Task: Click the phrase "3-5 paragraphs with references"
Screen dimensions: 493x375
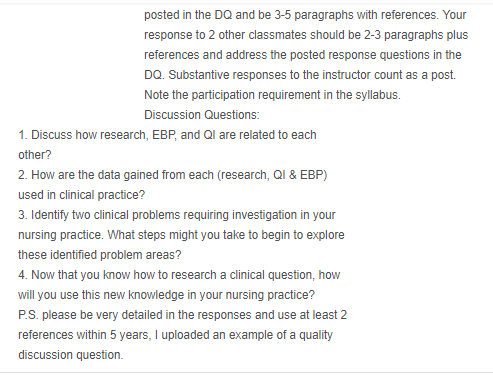Action: (x=355, y=15)
